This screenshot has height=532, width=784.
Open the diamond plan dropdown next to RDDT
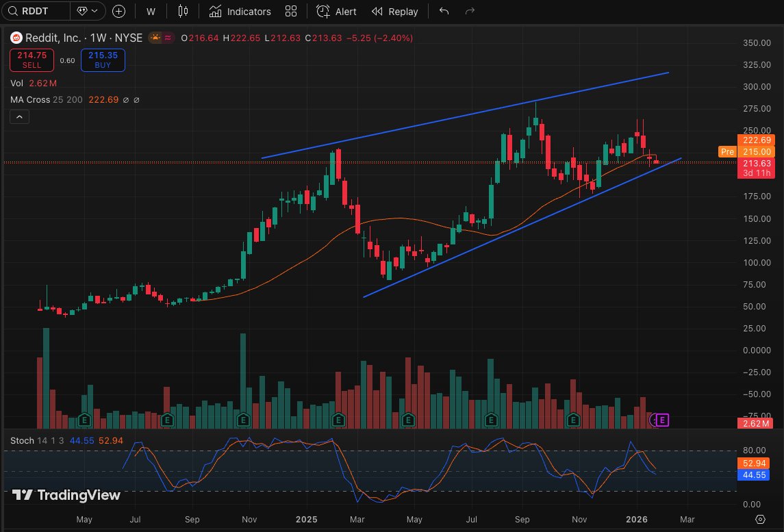(88, 11)
